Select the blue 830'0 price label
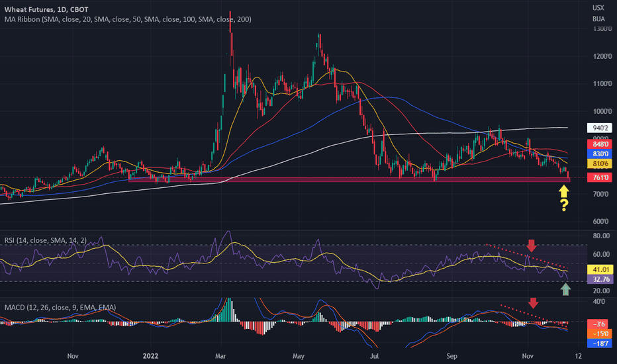617x364 pixels. click(600, 154)
